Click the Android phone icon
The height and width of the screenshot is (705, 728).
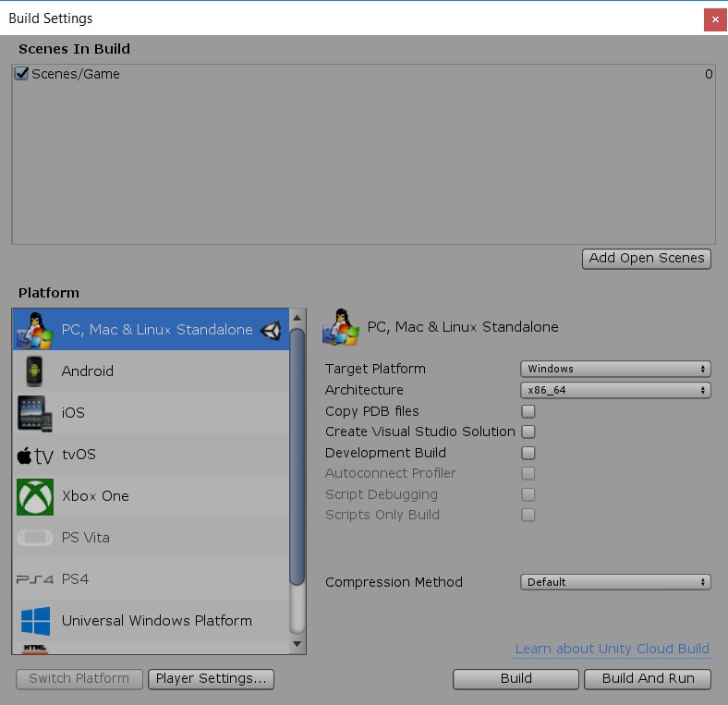34,371
